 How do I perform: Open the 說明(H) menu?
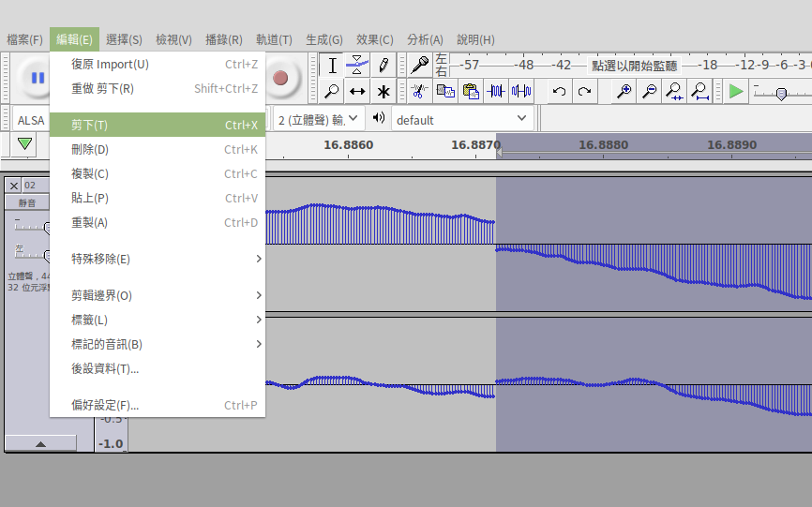475,39
